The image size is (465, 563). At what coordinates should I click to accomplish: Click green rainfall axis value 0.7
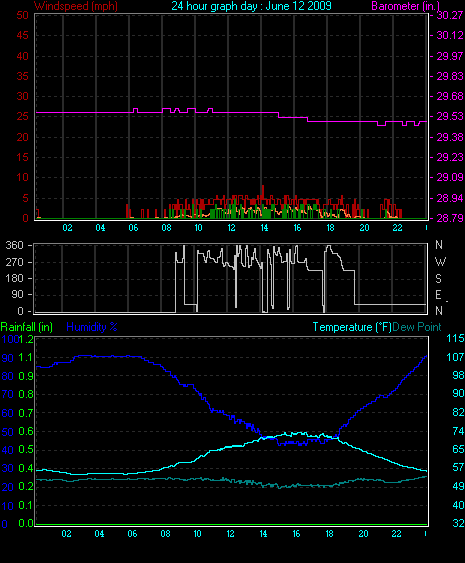click(x=25, y=413)
